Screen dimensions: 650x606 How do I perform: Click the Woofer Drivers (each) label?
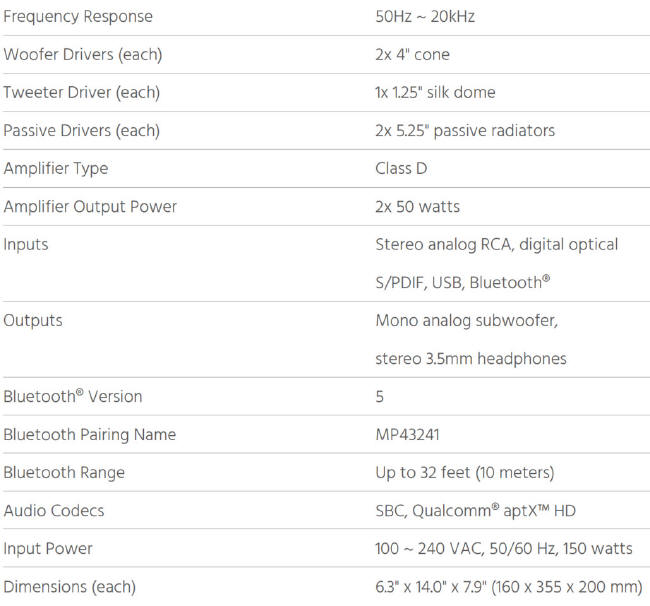click(83, 54)
